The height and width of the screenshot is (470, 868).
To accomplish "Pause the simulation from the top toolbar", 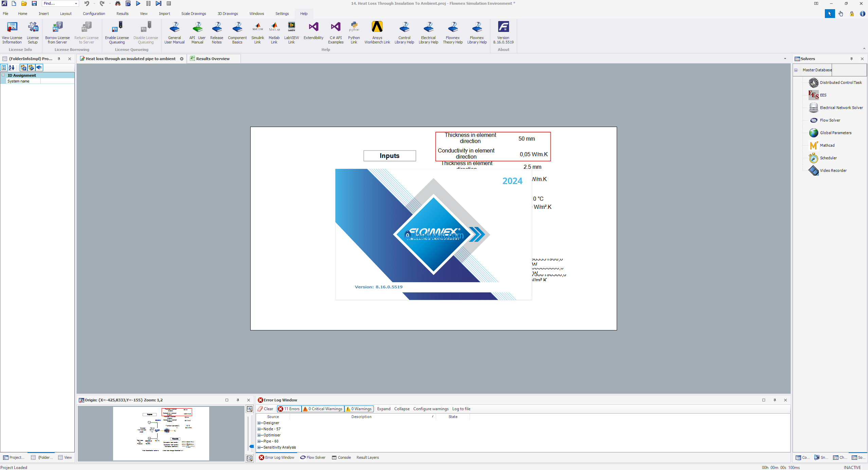I will click(x=148, y=3).
